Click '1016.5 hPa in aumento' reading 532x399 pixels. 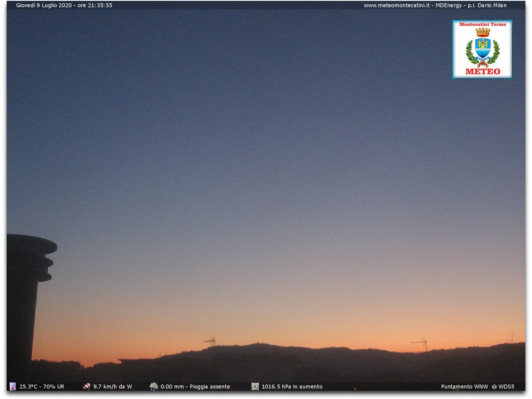(292, 387)
